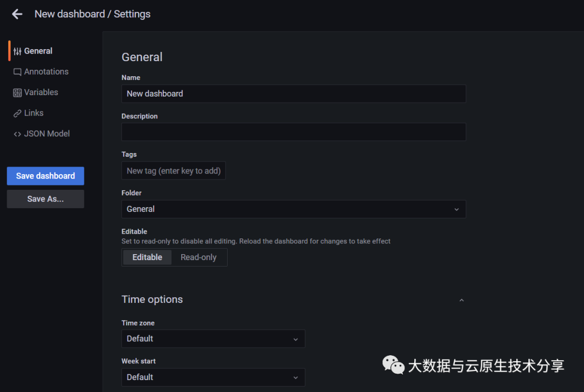Click the Save dashboard button
Image resolution: width=584 pixels, height=392 pixels.
pyautogui.click(x=45, y=176)
